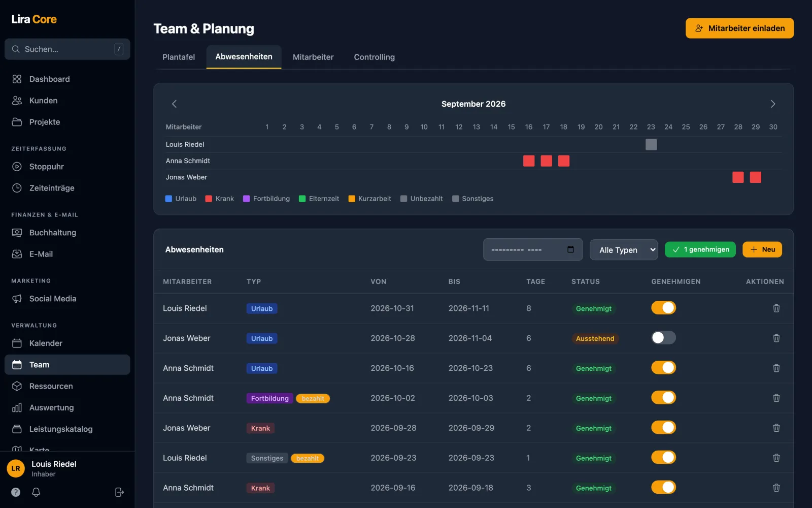This screenshot has height=508, width=812.
Task: Click the logout icon
Action: 119,492
